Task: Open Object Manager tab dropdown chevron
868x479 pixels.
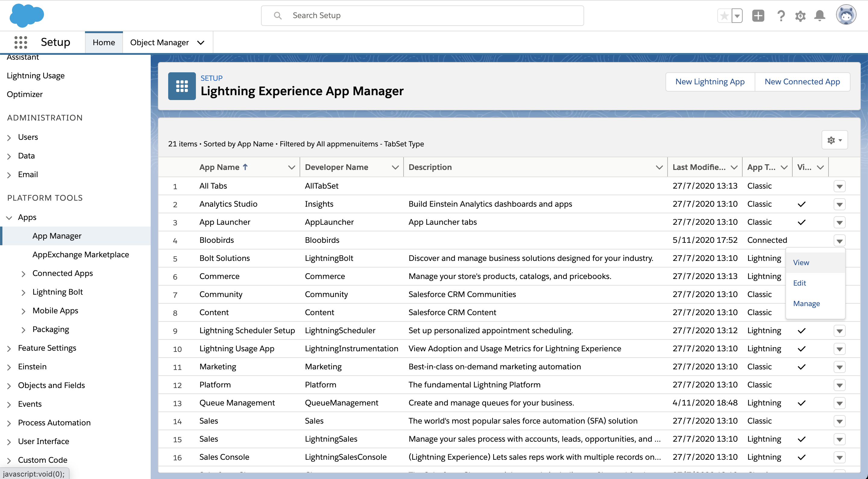Action: pyautogui.click(x=201, y=43)
